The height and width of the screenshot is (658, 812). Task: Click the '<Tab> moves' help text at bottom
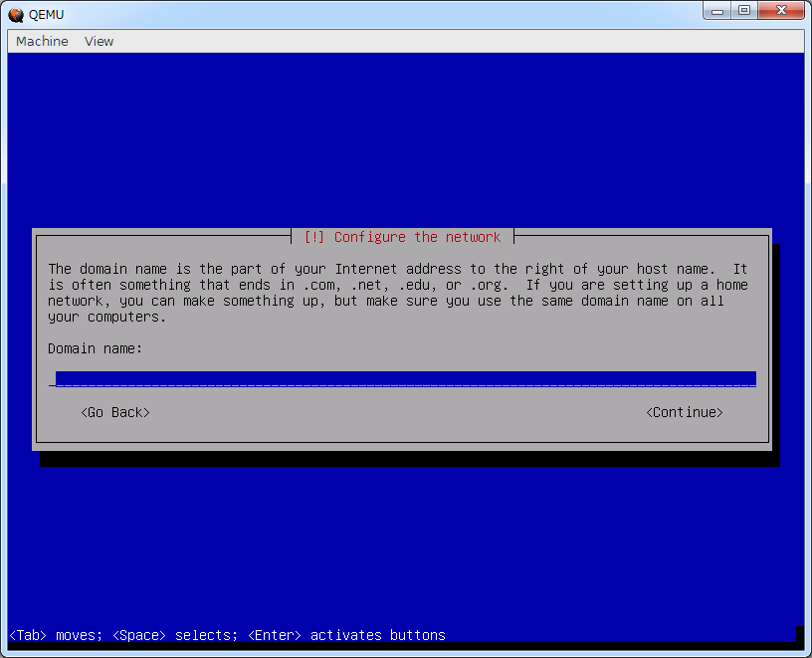click(56, 635)
